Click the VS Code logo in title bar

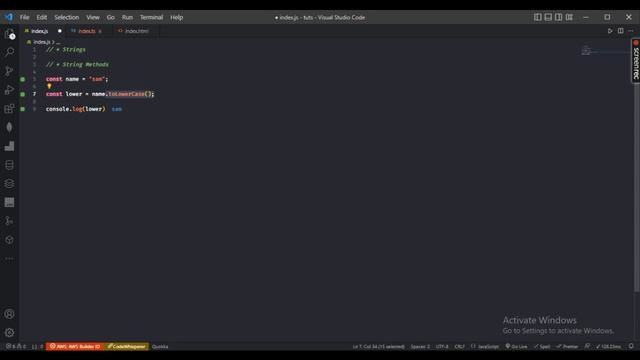[x=9, y=17]
